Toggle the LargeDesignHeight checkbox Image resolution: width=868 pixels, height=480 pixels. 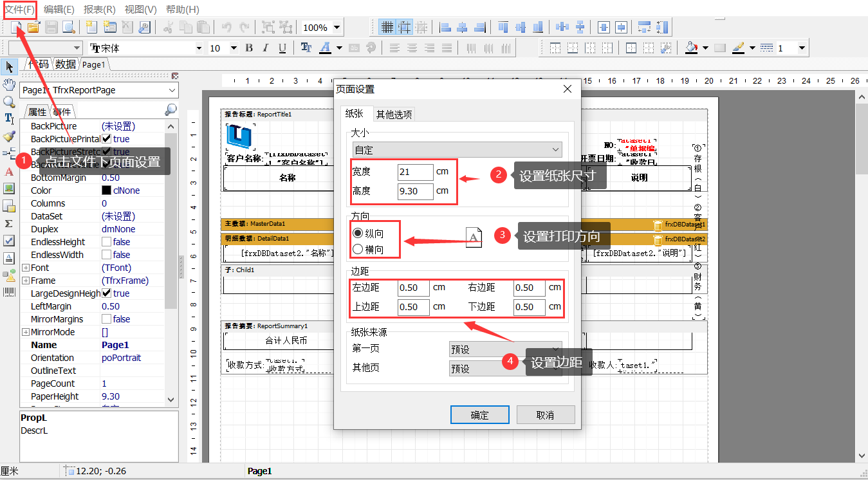point(107,293)
